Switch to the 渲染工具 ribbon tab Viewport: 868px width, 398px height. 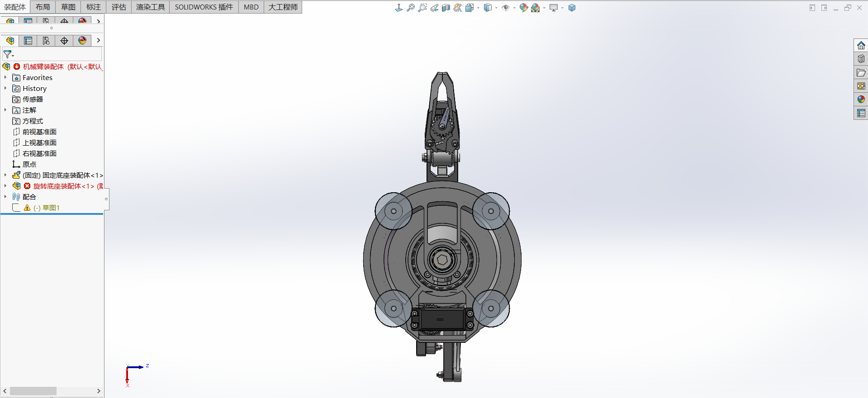151,7
